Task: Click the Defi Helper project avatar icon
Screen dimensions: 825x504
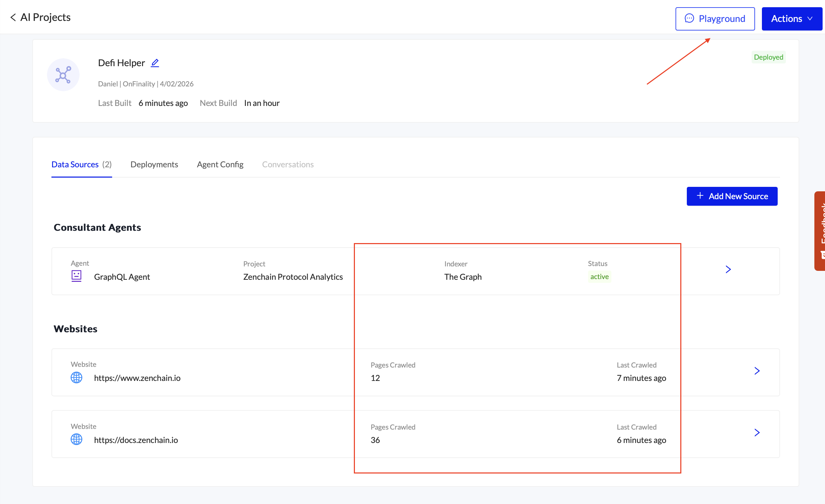Action: [x=63, y=75]
